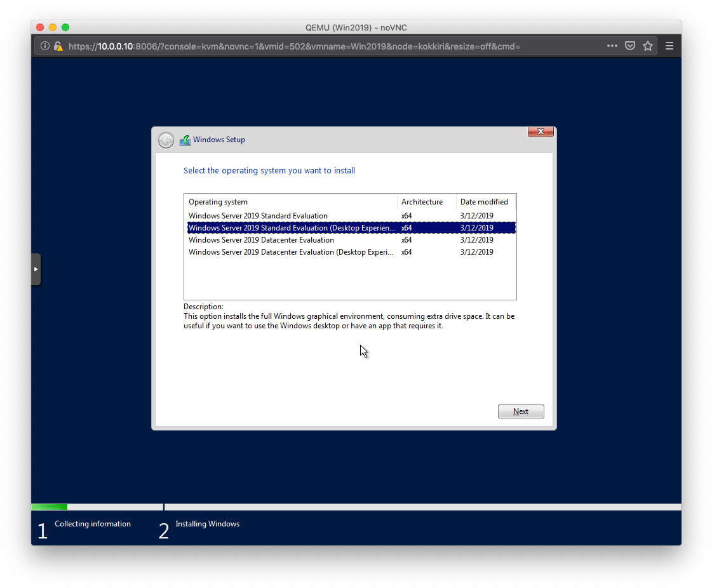Screen dimensions: 712x588
Task: Open the site information icon in address bar
Action: 45,46
